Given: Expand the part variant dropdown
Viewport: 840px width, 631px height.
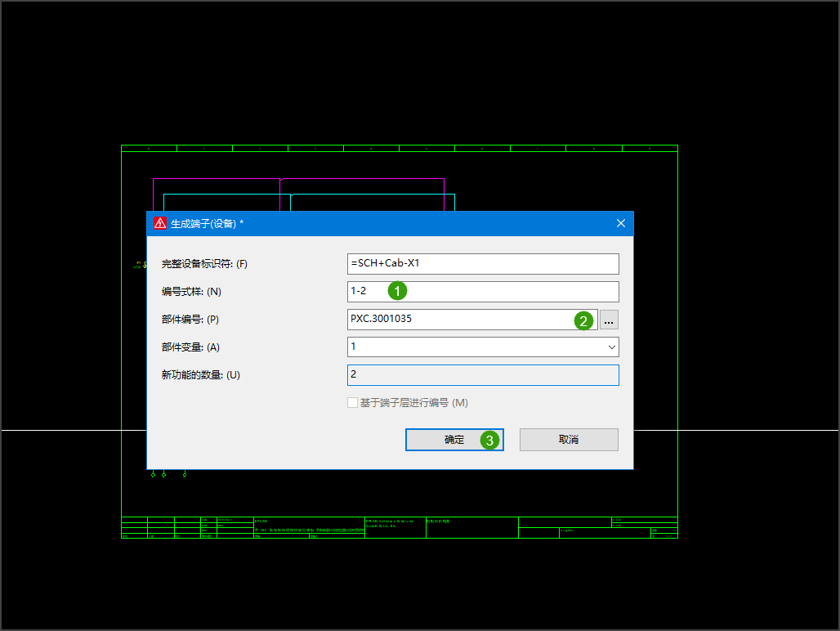Looking at the screenshot, I should point(611,347).
